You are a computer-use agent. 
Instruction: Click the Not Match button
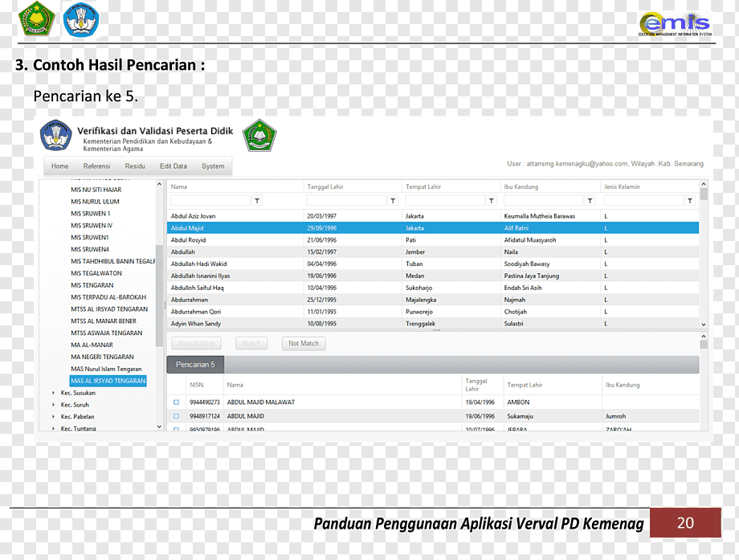[304, 343]
